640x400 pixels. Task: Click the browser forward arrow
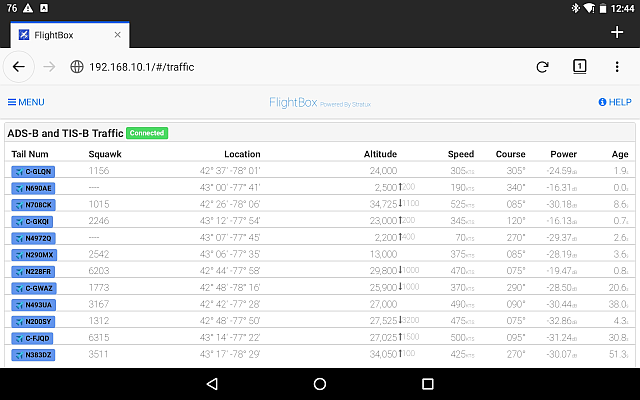[x=50, y=67]
